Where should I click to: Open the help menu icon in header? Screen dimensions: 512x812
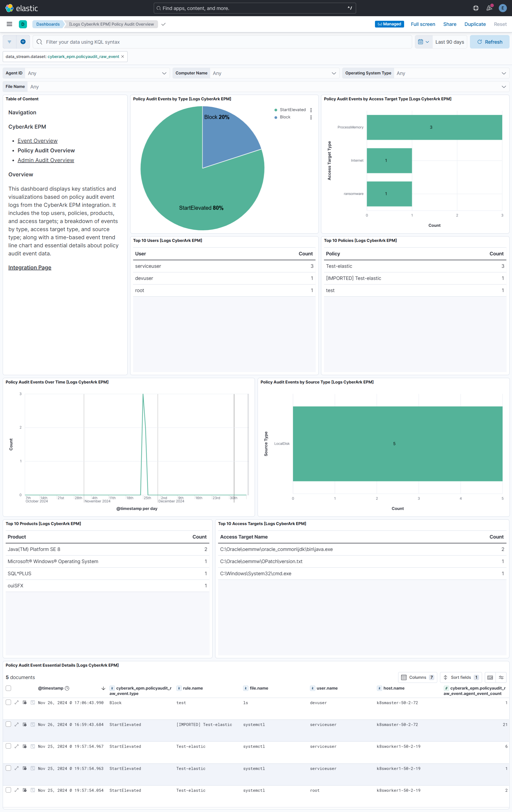[476, 8]
